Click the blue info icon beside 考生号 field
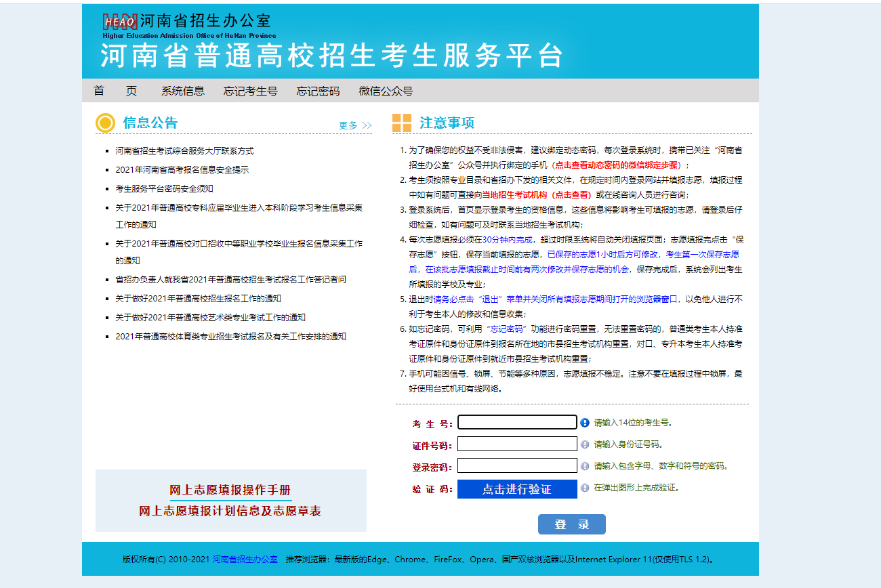The height and width of the screenshot is (588, 881). click(585, 423)
